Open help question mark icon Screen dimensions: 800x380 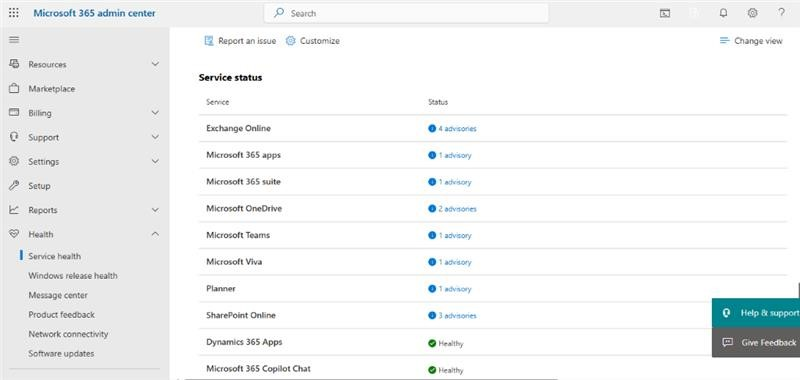781,13
